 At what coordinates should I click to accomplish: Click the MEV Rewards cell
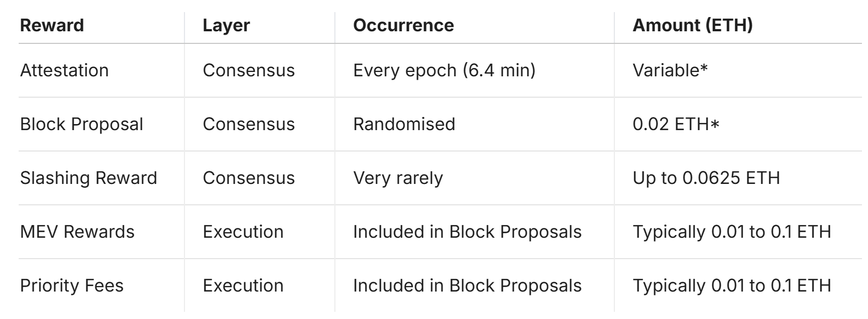pos(77,232)
